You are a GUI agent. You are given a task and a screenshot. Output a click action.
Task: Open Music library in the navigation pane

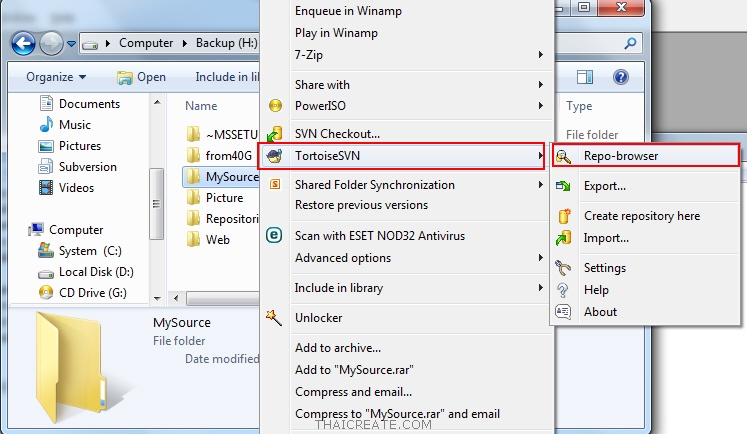pos(65,124)
